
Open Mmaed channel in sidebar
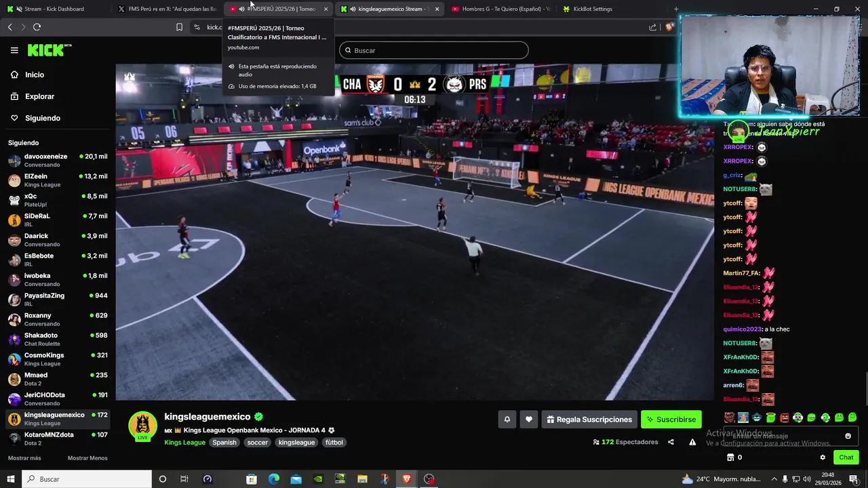(x=58, y=379)
